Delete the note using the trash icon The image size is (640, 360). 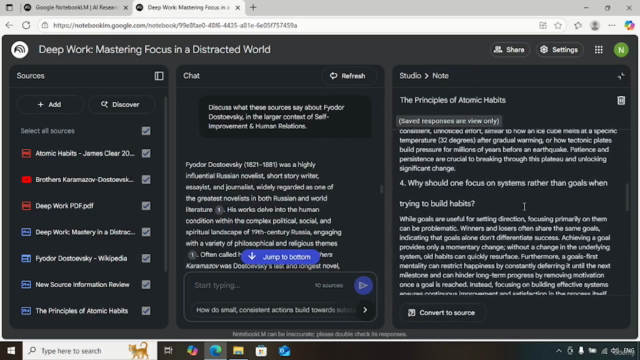pos(621,100)
